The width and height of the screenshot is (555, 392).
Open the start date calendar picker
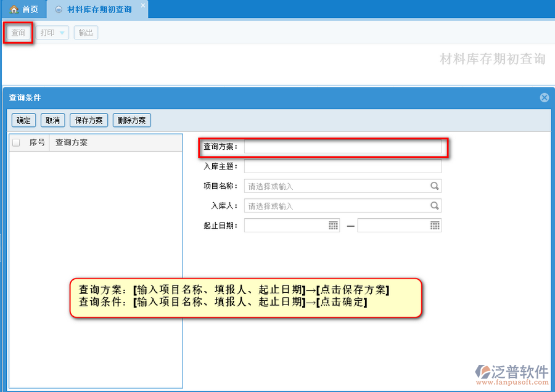(333, 226)
